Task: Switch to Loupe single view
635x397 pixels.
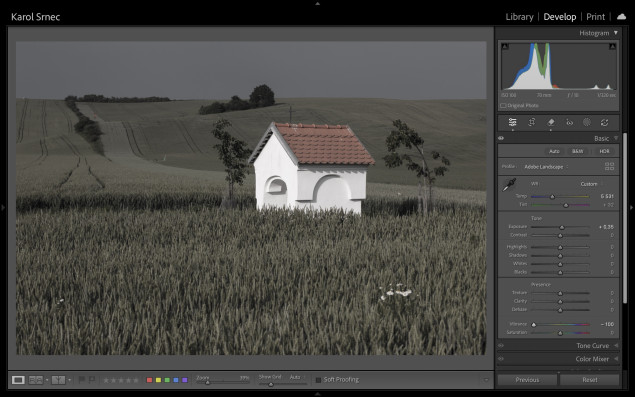Action: pyautogui.click(x=18, y=380)
